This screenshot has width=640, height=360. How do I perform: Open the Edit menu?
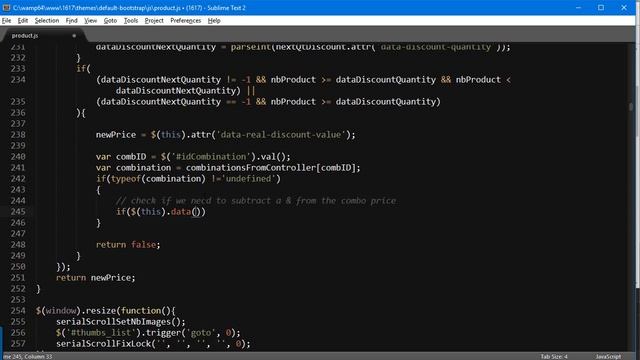coord(23,20)
